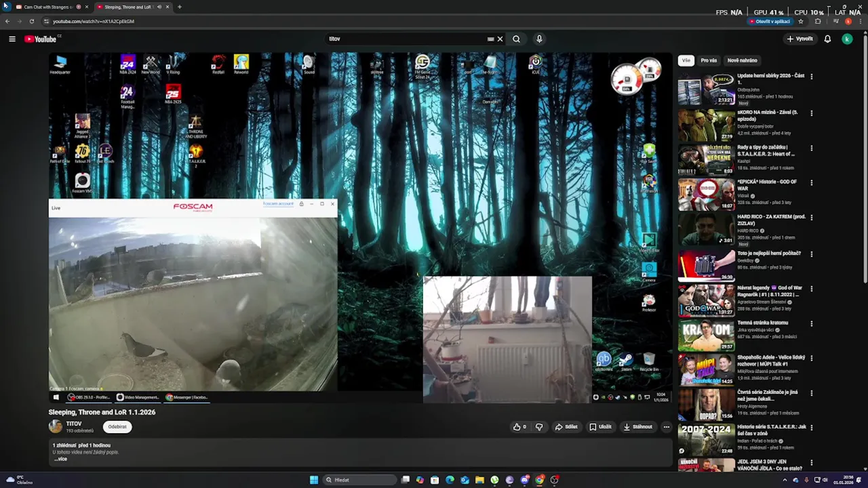
Task: Open Task View on the taskbar
Action: point(405,480)
